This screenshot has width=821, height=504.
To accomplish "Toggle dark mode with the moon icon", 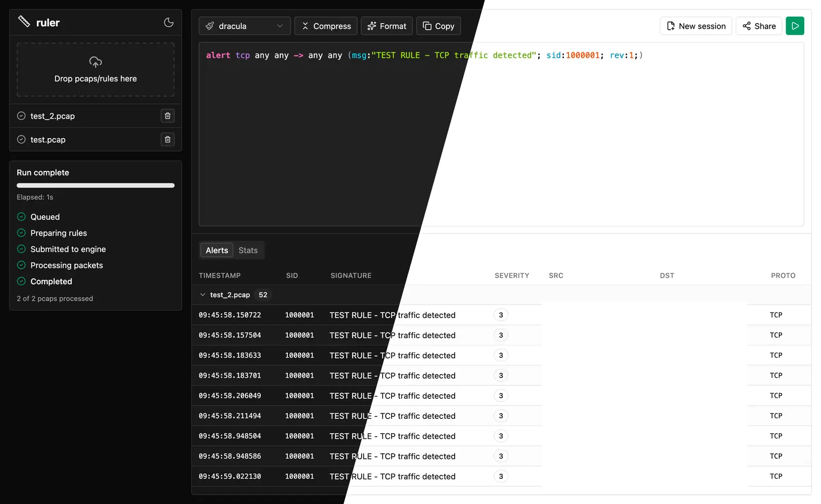I will coord(169,22).
